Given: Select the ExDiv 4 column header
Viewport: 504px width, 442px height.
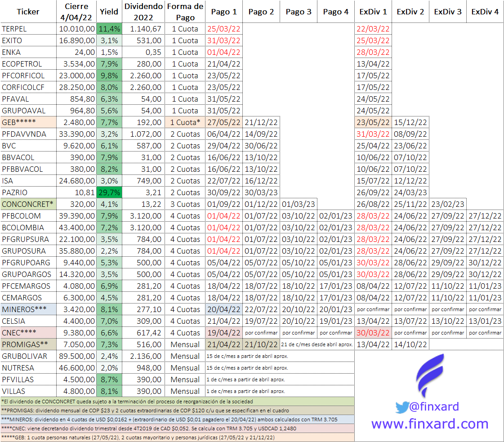Looking at the screenshot, I should coord(485,12).
